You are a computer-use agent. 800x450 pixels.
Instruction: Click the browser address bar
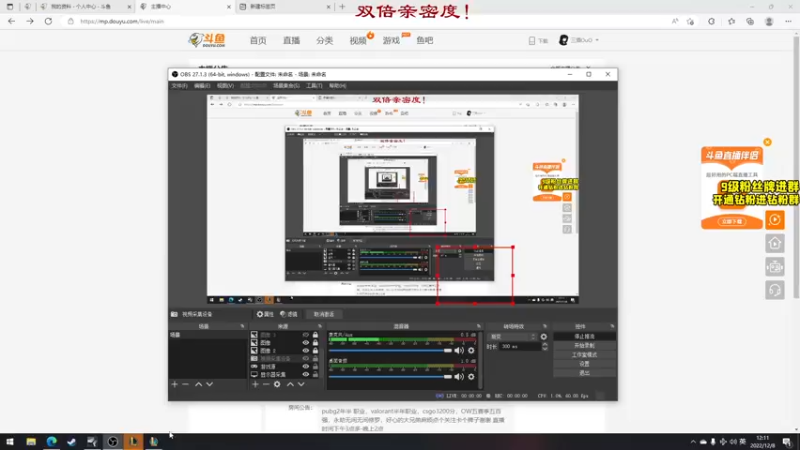367,21
